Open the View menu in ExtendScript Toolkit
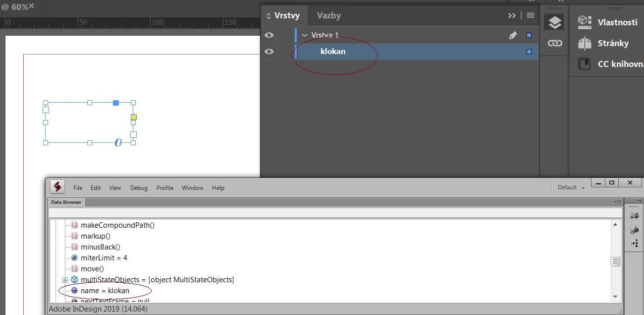Image resolution: width=644 pixels, height=315 pixels. 115,188
